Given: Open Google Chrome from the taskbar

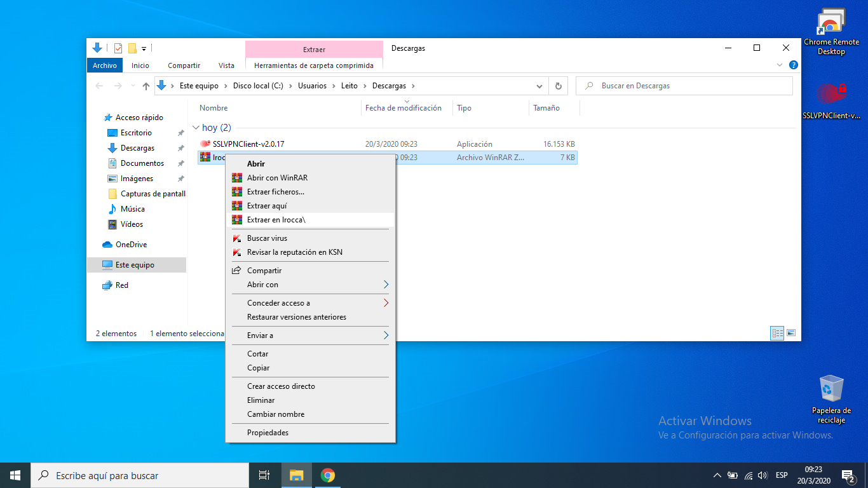Looking at the screenshot, I should [x=328, y=475].
